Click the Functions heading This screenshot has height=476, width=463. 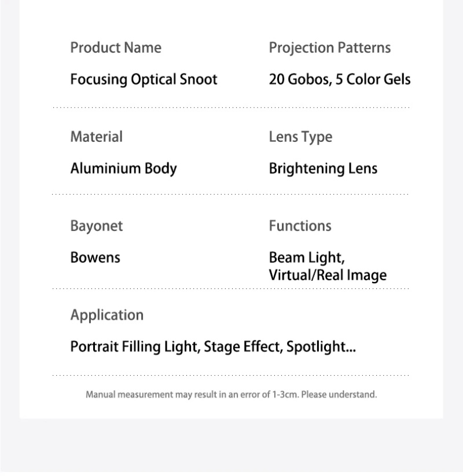[300, 226]
